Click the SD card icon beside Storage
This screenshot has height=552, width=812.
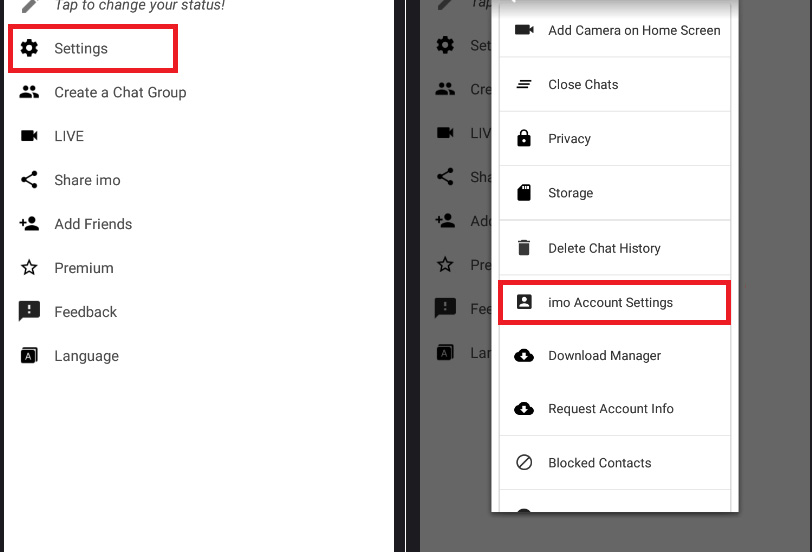[x=524, y=193]
